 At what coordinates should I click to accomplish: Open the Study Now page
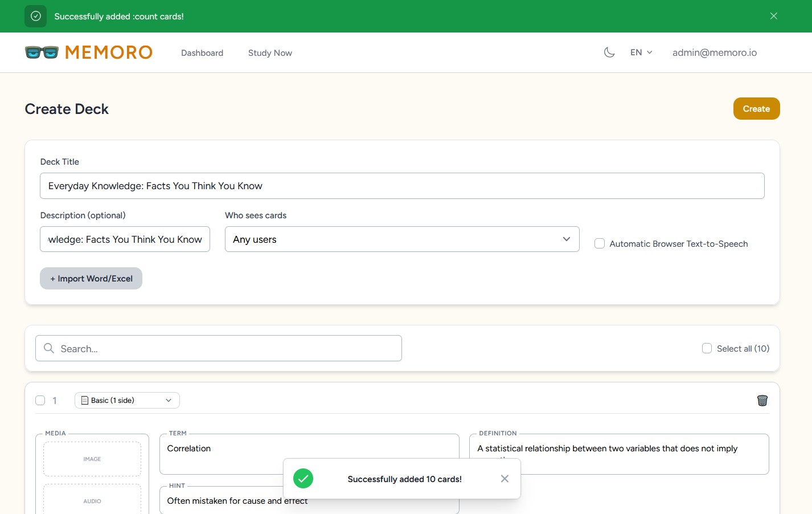coord(270,53)
